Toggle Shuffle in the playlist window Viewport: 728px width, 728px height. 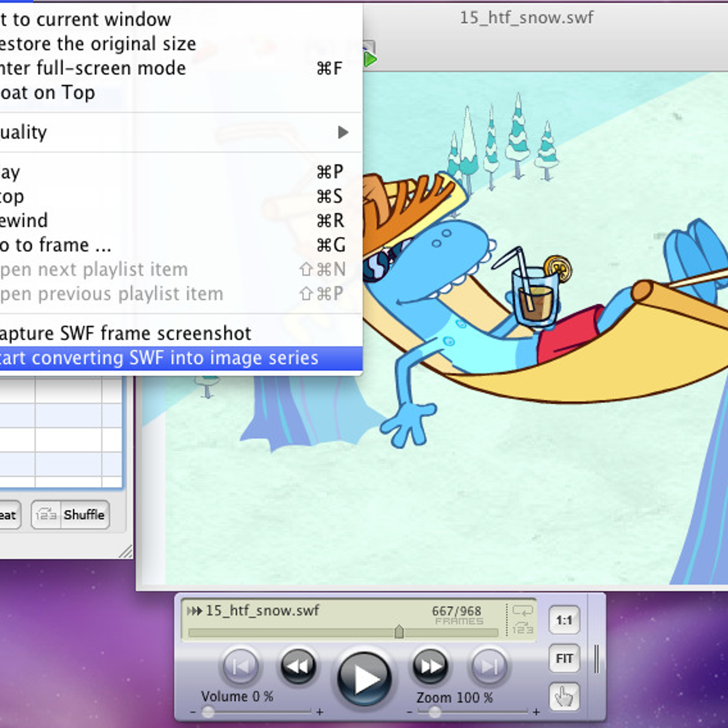pyautogui.click(x=71, y=515)
